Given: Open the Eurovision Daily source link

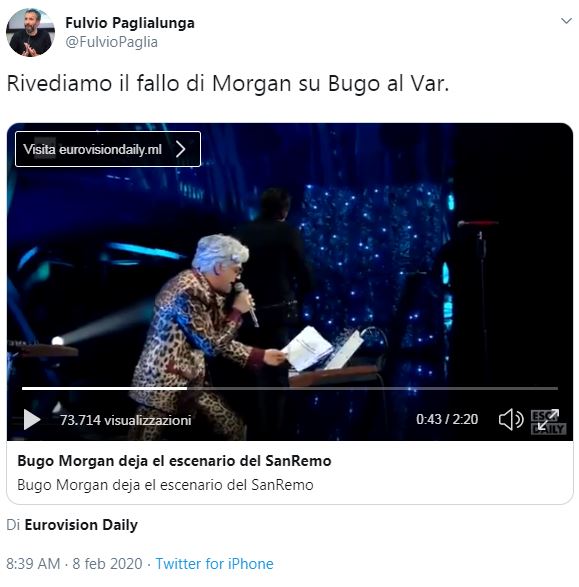Looking at the screenshot, I should [81, 525].
